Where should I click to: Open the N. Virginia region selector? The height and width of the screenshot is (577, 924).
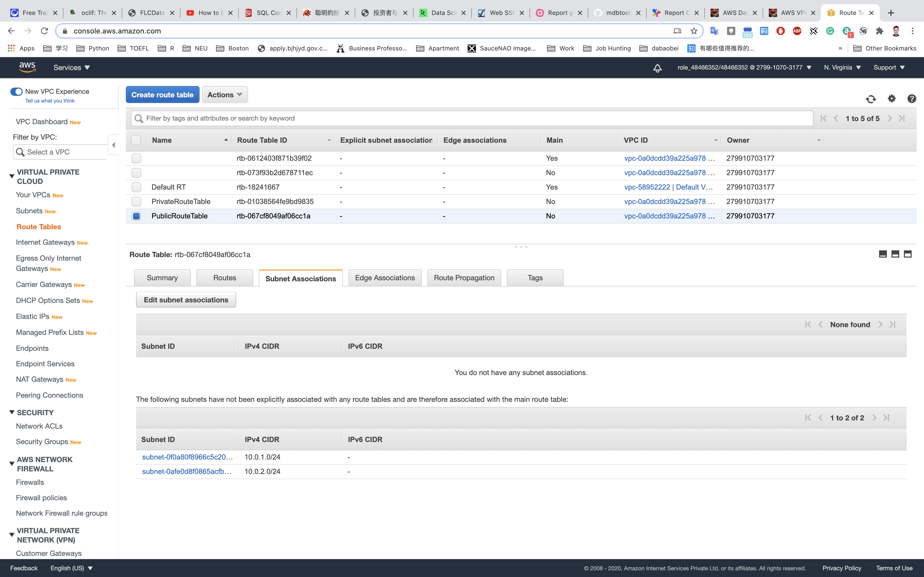click(x=842, y=67)
